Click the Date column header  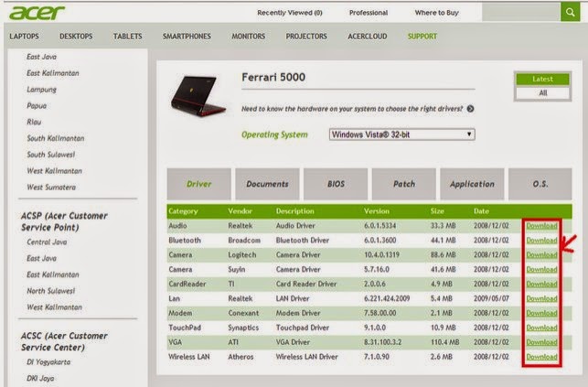point(481,211)
